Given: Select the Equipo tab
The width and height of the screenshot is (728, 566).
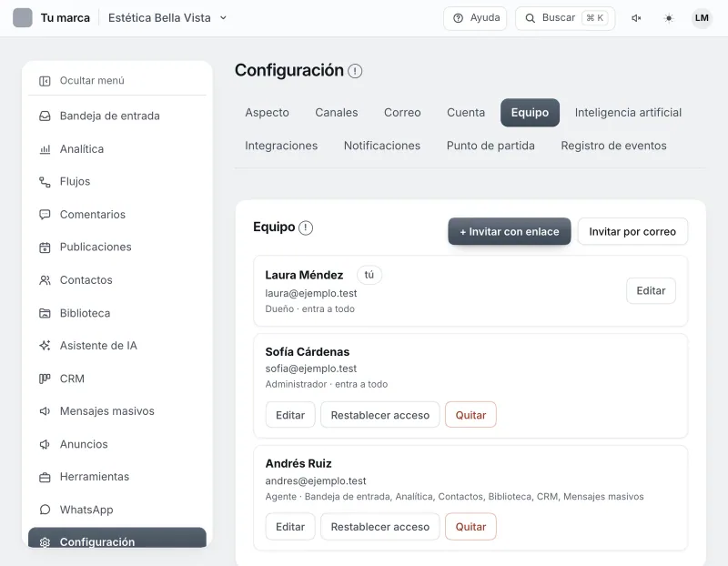Looking at the screenshot, I should pos(530,112).
